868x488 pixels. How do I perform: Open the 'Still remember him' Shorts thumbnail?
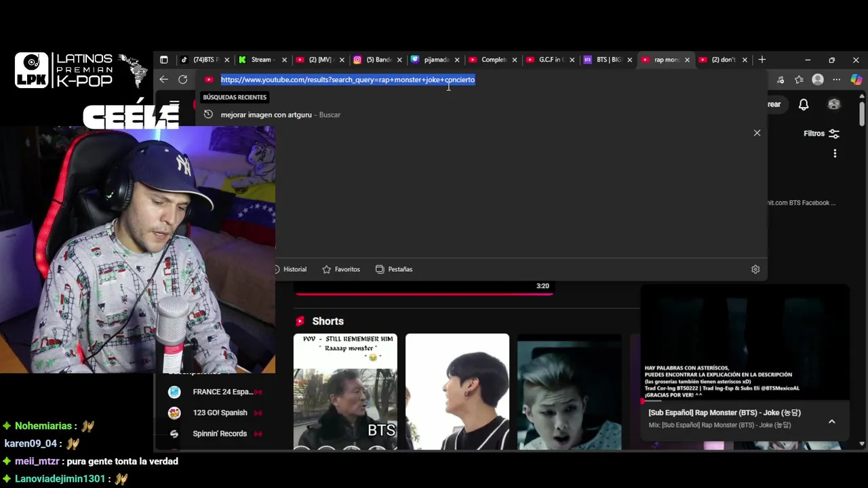[x=345, y=391]
